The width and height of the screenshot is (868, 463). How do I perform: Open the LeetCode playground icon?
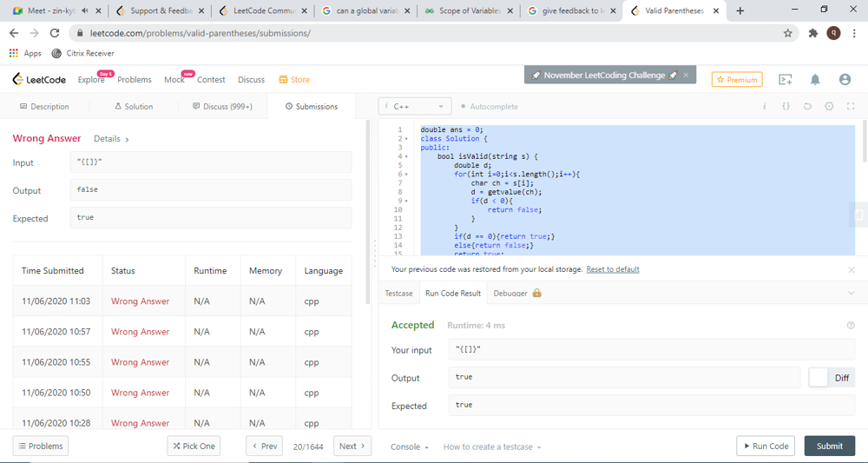tap(786, 79)
